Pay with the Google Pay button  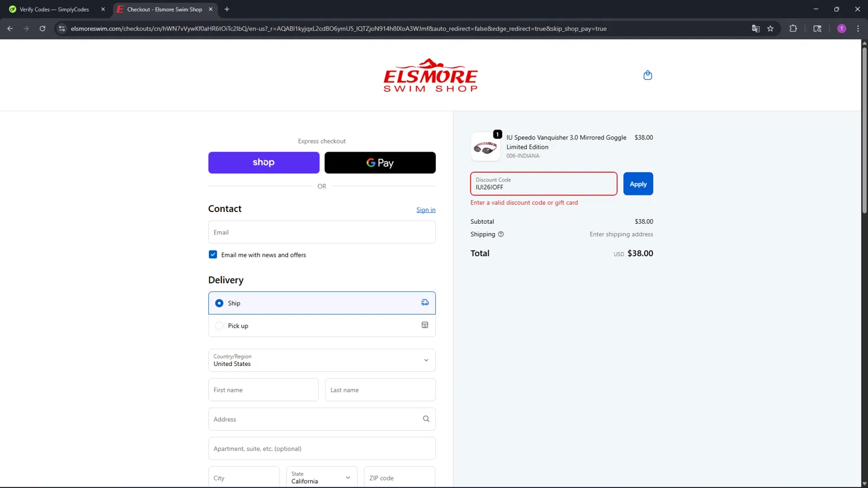click(380, 162)
